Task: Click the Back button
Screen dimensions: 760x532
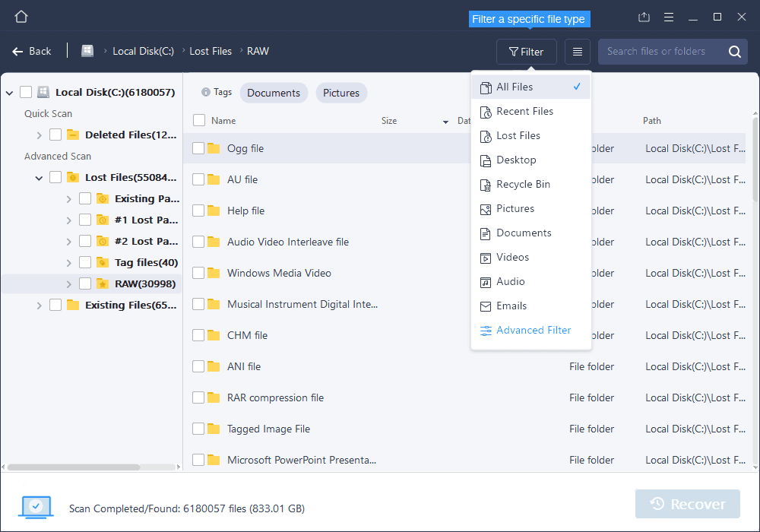Action: click(32, 51)
